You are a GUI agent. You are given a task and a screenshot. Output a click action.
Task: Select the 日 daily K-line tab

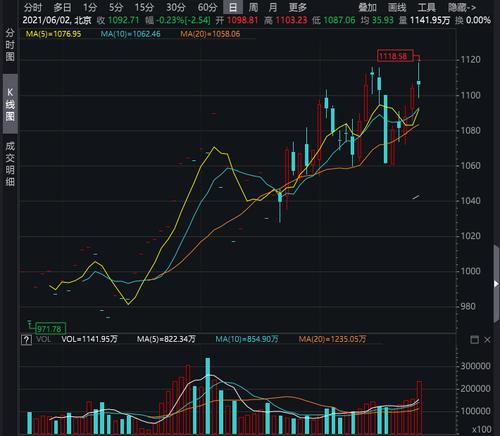[x=233, y=7]
